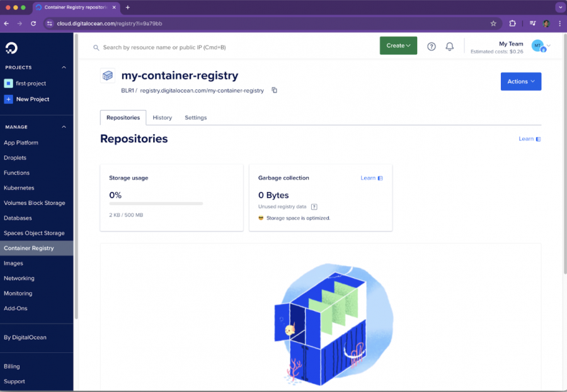Click the unused registry data help icon
The height and width of the screenshot is (392, 567).
point(314,207)
